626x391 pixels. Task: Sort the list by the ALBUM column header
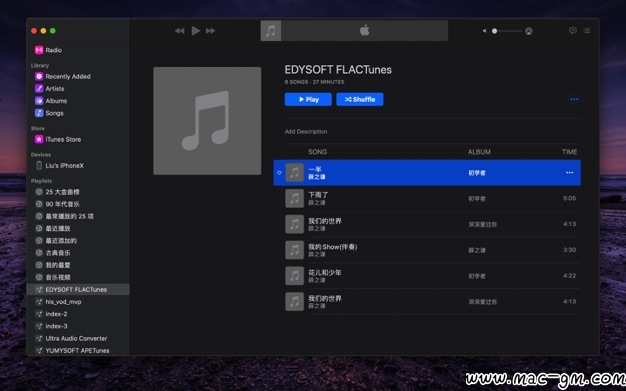[x=479, y=152]
